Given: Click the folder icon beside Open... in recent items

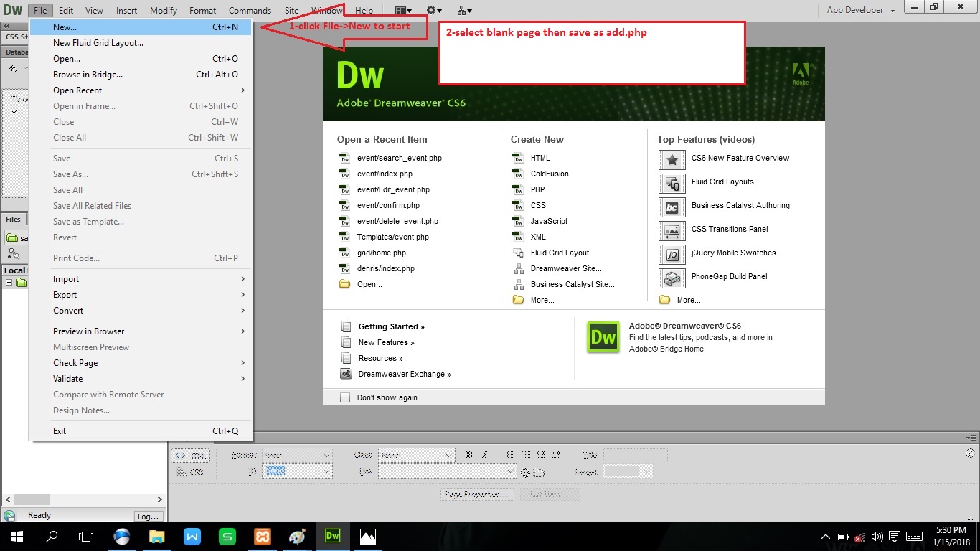Looking at the screenshot, I should pyautogui.click(x=344, y=284).
